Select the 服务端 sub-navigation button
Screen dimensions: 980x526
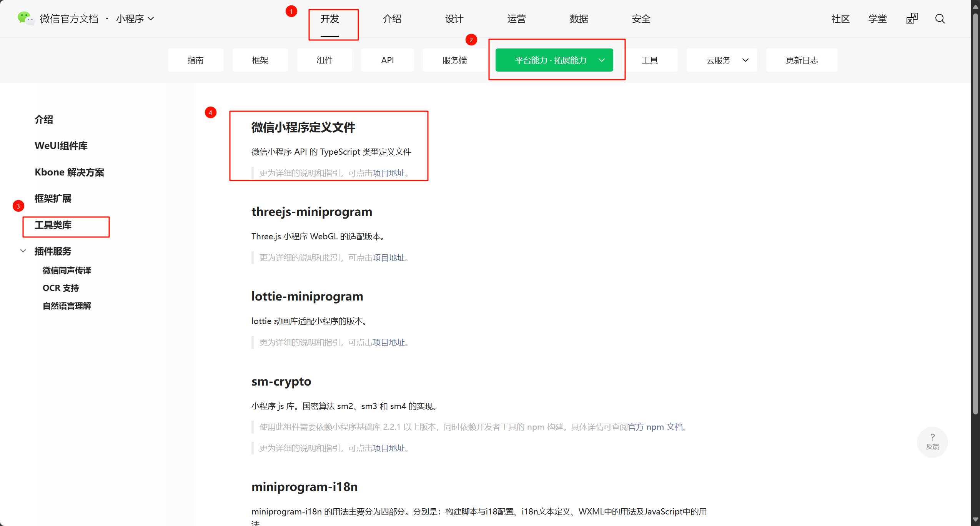click(454, 60)
